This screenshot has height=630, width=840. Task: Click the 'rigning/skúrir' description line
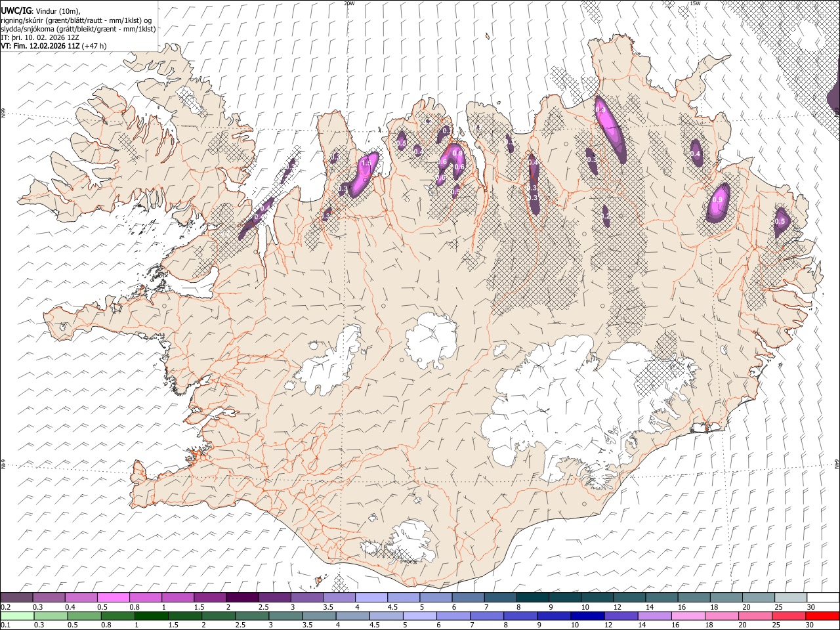[76, 20]
